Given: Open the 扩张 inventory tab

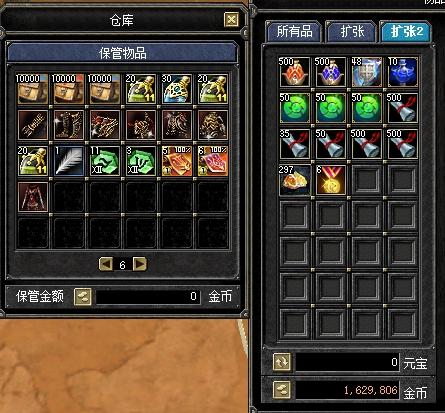Looking at the screenshot, I should [352, 32].
